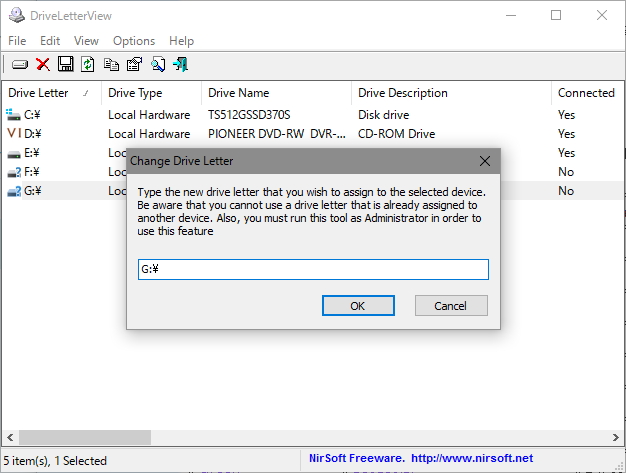Click the C:¥ drive icon
626x473 pixels.
13,115
